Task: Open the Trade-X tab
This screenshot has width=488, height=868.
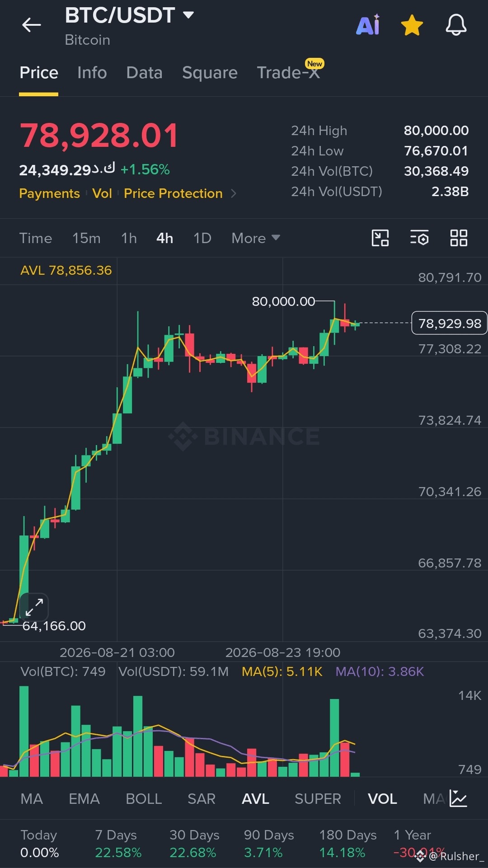Action: pos(288,73)
